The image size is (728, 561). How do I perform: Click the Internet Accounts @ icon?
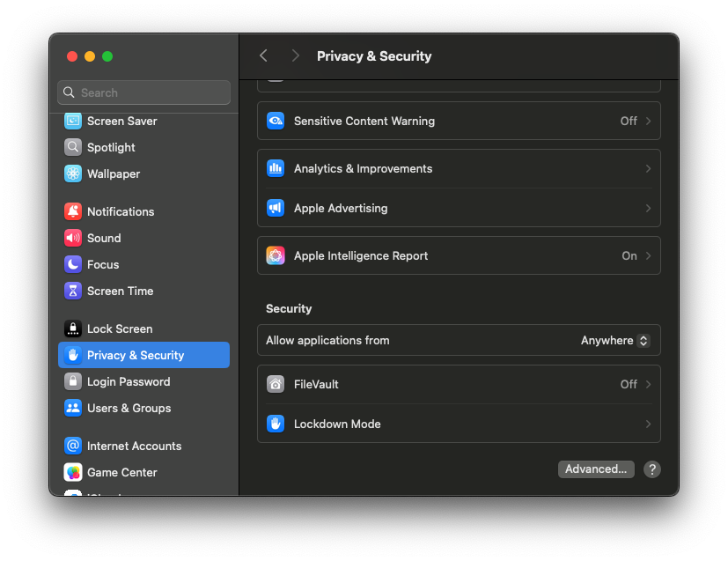[73, 446]
